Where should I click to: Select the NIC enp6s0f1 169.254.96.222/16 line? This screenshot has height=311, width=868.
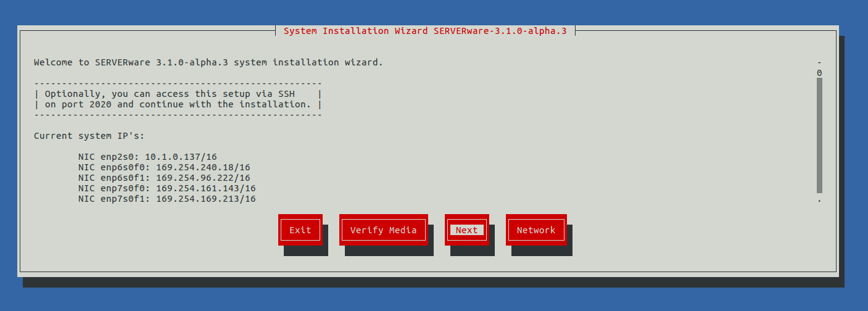click(x=164, y=178)
